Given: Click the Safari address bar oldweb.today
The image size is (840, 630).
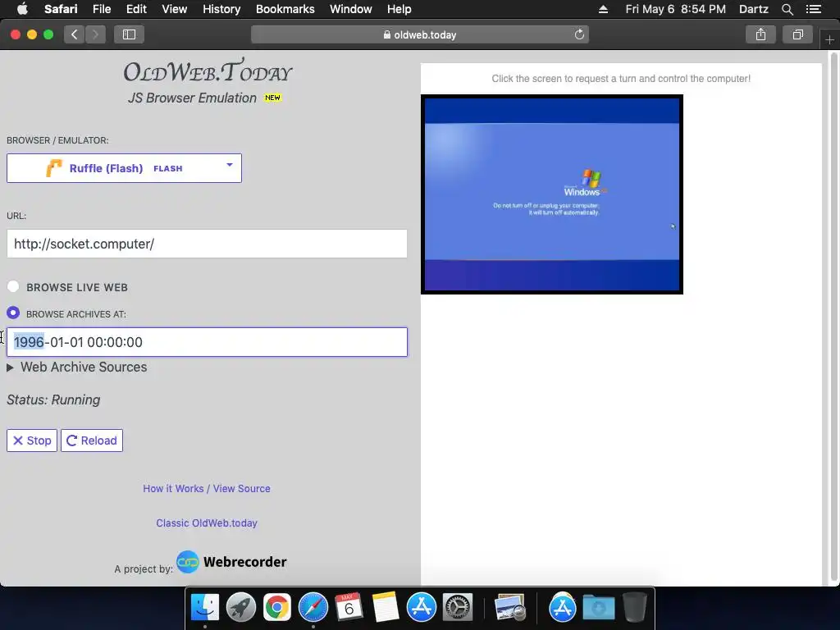Looking at the screenshot, I should 420,34.
